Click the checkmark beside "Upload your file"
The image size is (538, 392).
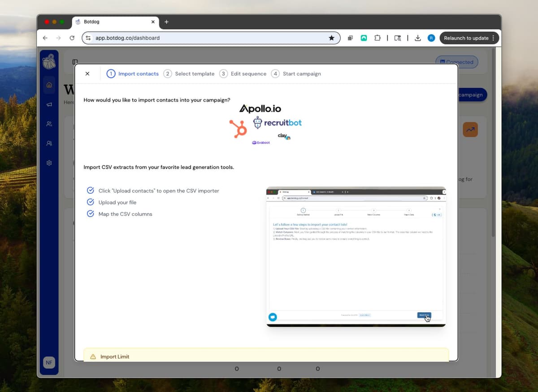click(91, 202)
